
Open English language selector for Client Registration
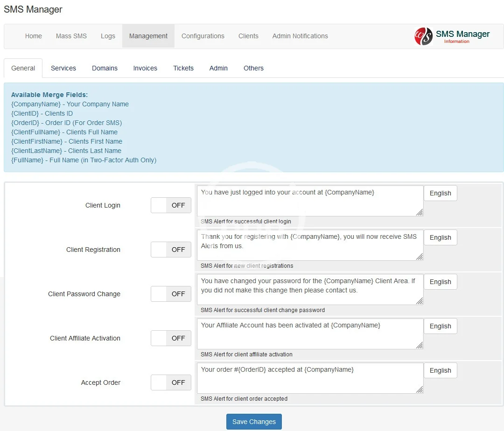point(440,237)
